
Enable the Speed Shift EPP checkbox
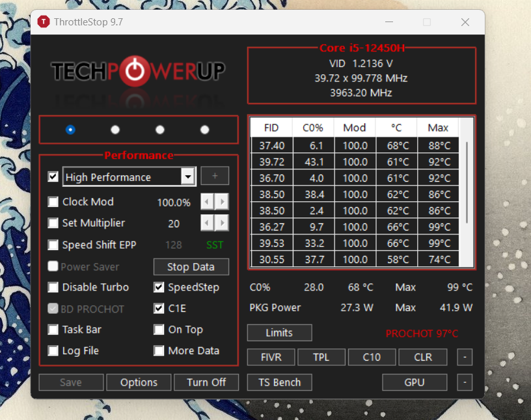point(53,245)
